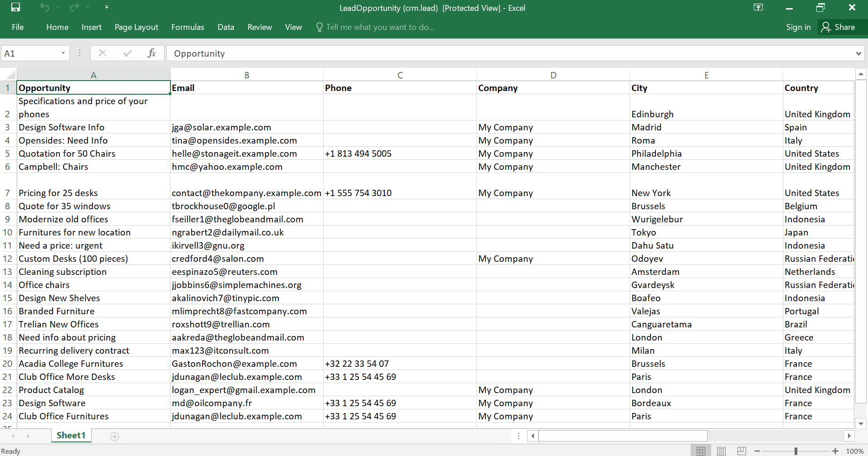Open the Redo history dropdown arrow
Viewport: 868px width, 456px height.
point(87,7)
